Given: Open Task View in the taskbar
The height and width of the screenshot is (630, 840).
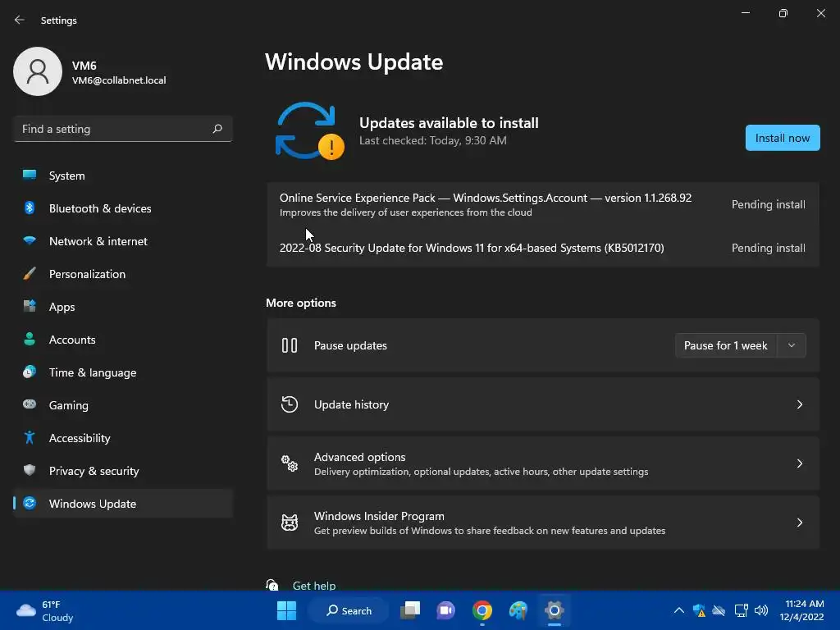Looking at the screenshot, I should coord(411,610).
